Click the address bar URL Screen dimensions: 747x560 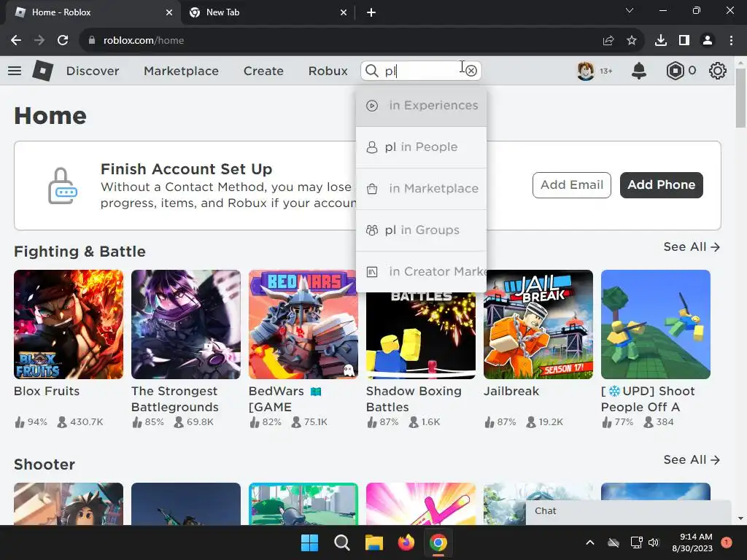point(144,41)
